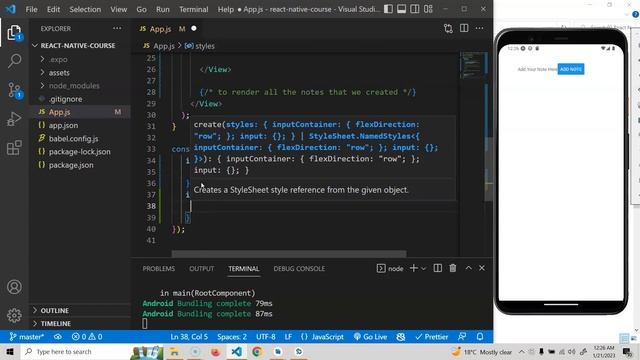Expand the .expo folder
Viewport: 640px width, 360px height.
(80, 59)
